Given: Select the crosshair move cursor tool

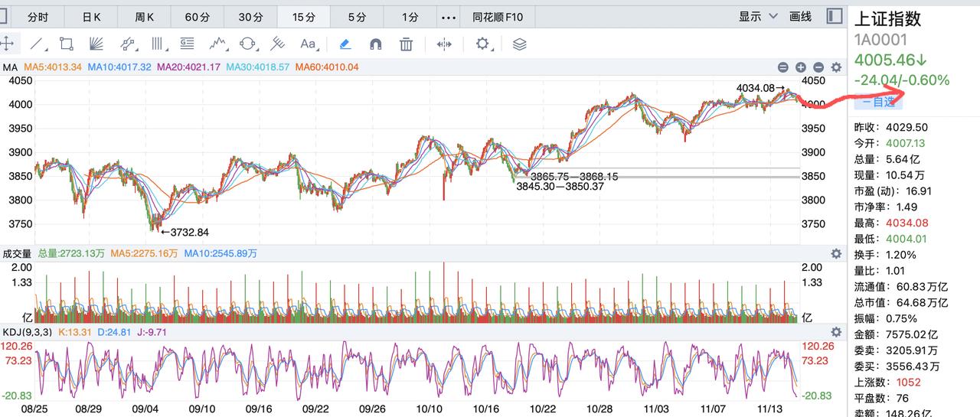Looking at the screenshot, I should (x=6, y=44).
